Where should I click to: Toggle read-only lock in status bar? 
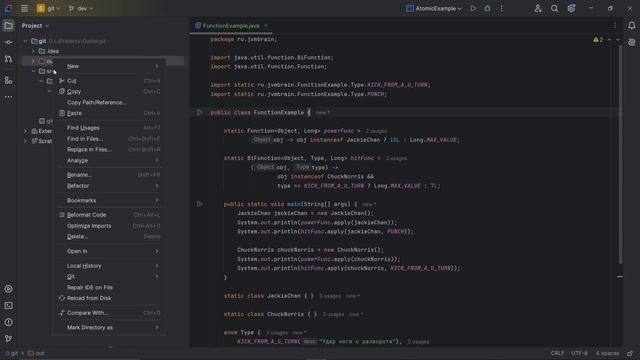(630, 353)
